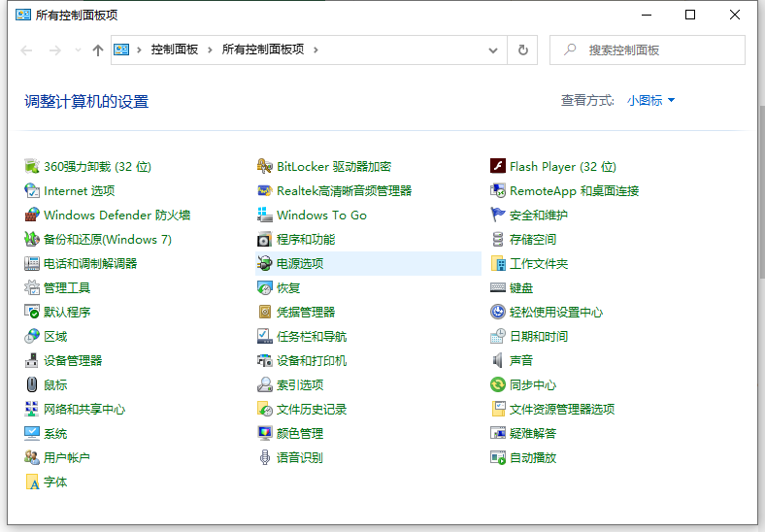Expand the recent locations arrow
Screen dimensions: 765x532
[78, 50]
